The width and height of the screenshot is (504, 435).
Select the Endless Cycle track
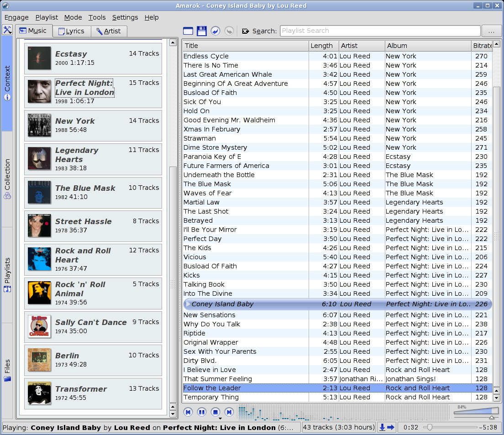337,56
